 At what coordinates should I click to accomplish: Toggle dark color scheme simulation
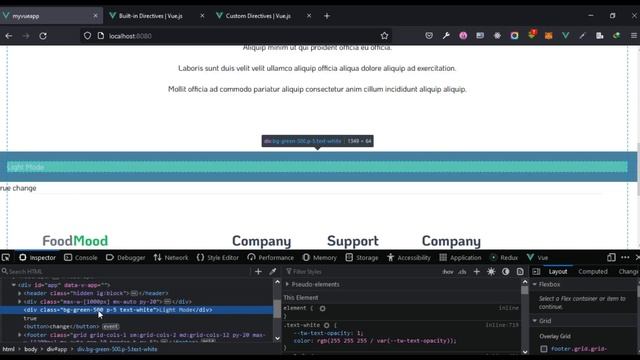click(x=505, y=271)
